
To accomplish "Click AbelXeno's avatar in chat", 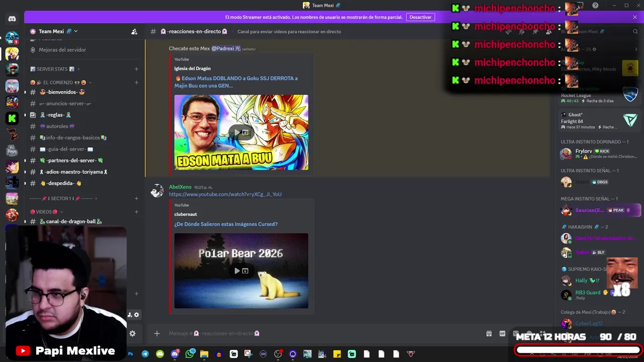I will click(157, 191).
